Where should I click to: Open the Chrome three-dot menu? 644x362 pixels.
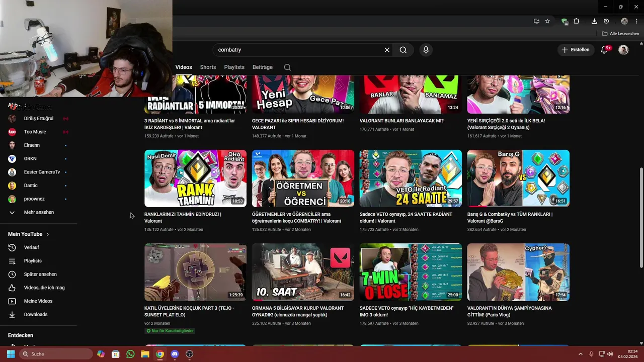[x=636, y=21]
